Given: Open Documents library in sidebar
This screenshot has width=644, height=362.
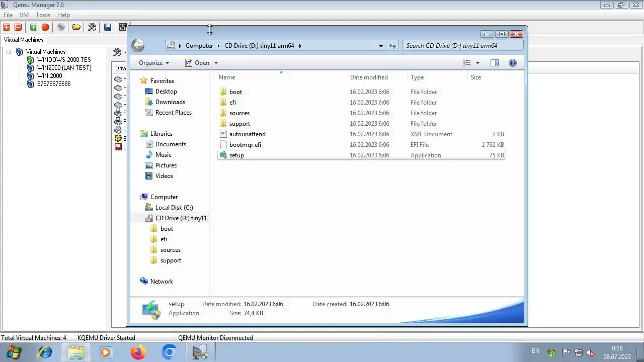Looking at the screenshot, I should (171, 144).
